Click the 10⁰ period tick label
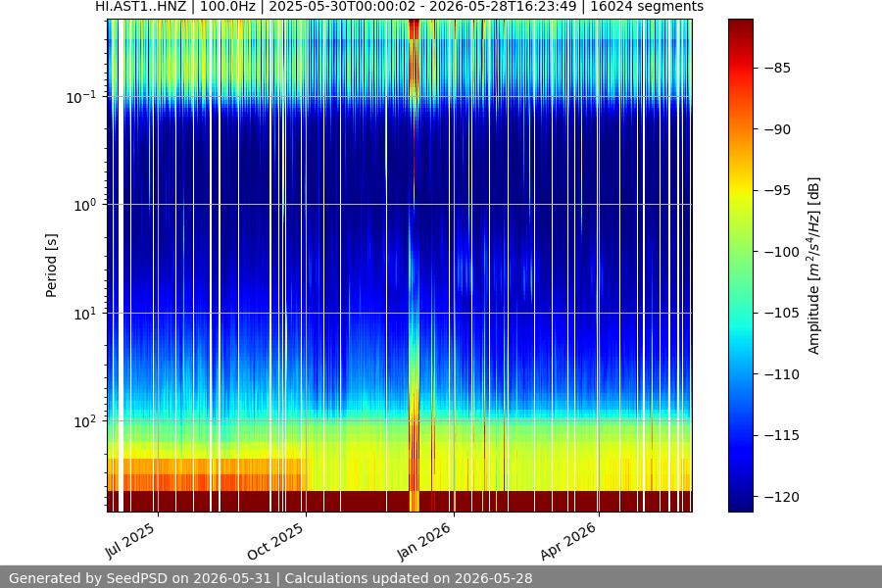Image resolution: width=882 pixels, height=588 pixels. pos(84,205)
